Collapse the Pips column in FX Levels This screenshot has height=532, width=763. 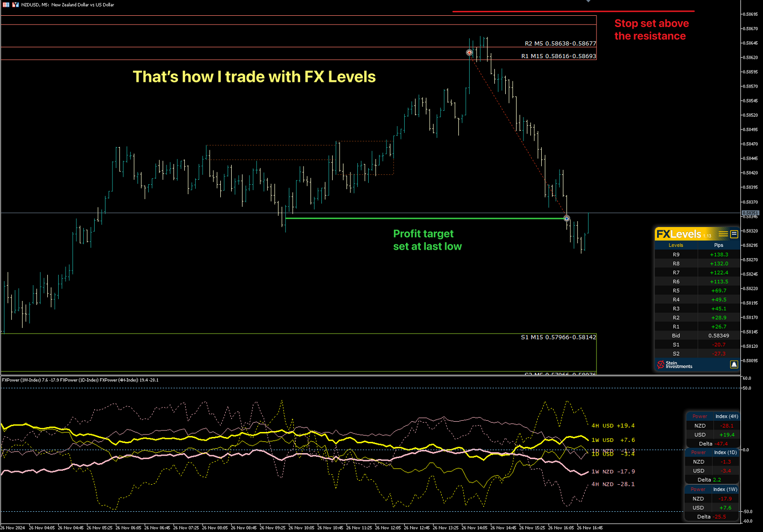pos(718,245)
